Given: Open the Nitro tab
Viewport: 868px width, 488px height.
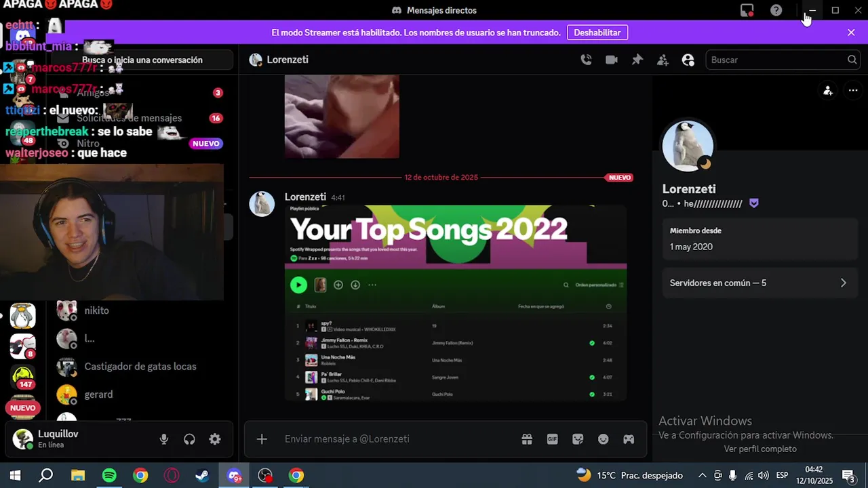Looking at the screenshot, I should pyautogui.click(x=141, y=144).
